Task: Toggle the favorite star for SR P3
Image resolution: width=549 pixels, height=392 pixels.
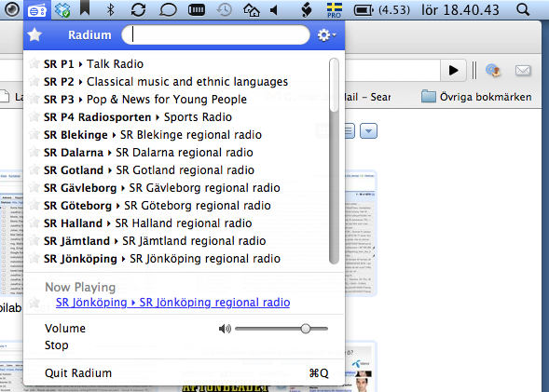Action: 34,99
